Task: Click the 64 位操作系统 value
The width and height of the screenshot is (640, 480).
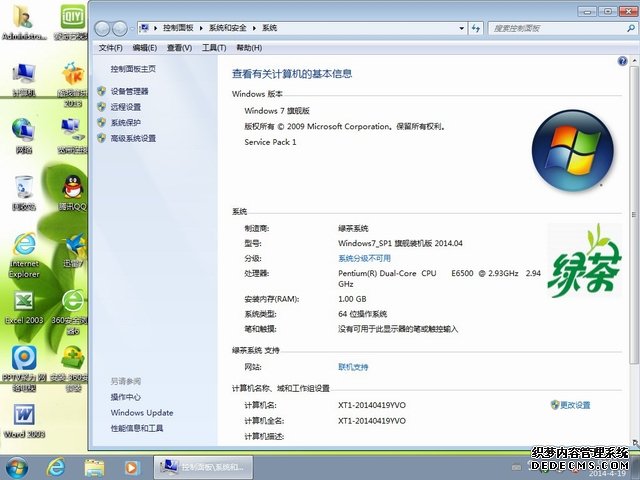Action: [362, 314]
